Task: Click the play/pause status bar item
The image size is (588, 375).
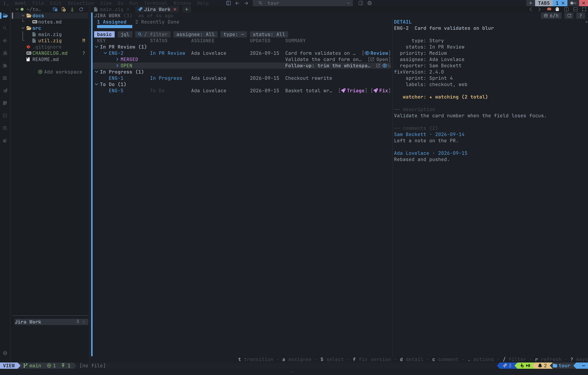Action: tap(525, 365)
